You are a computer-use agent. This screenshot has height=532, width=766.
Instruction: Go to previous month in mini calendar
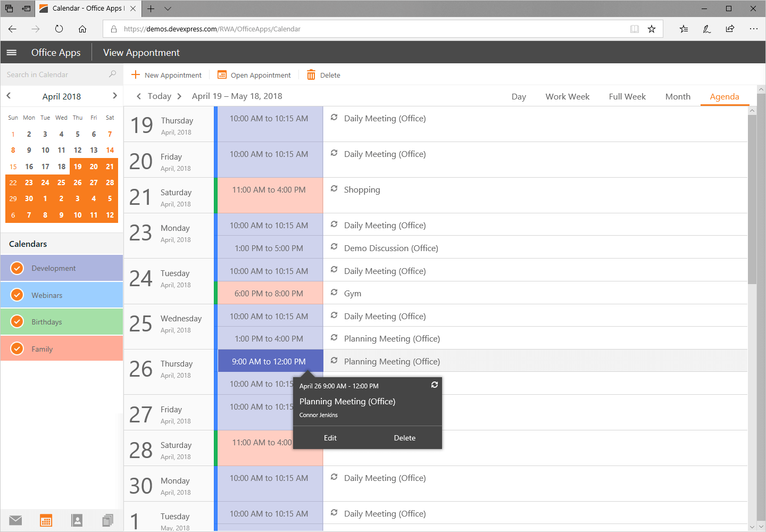9,96
